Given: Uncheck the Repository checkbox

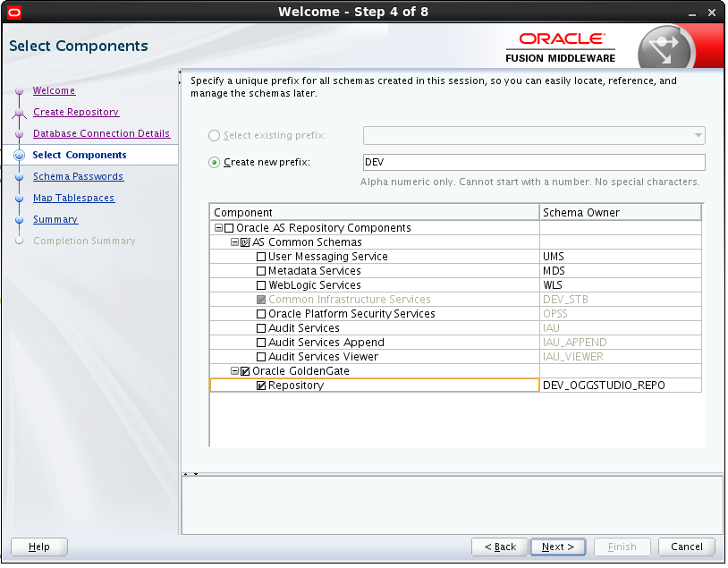Looking at the screenshot, I should click(261, 386).
